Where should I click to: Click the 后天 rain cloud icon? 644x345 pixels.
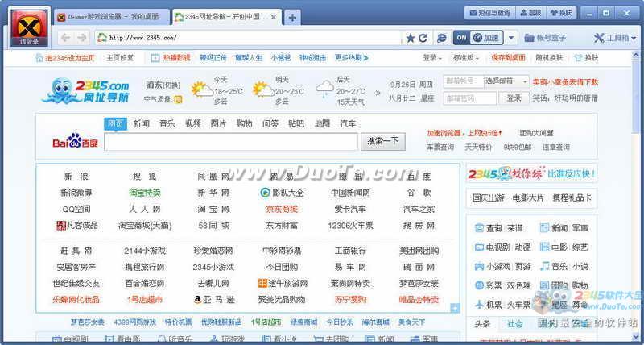tap(325, 89)
